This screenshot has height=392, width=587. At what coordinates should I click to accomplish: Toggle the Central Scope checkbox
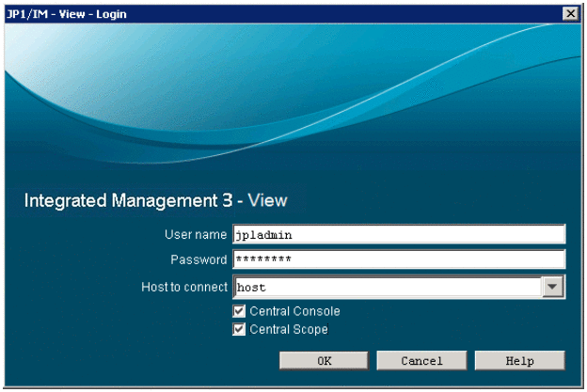240,330
